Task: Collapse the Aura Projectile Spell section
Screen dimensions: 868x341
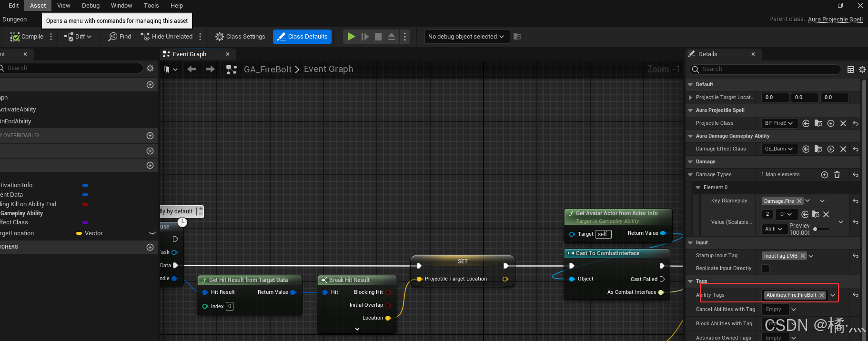Action: click(690, 110)
